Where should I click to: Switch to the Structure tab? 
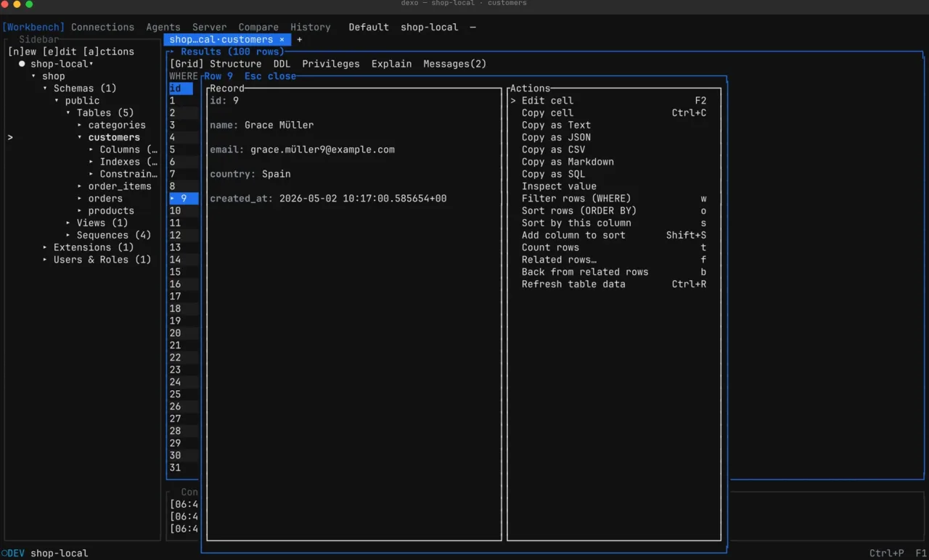[235, 64]
